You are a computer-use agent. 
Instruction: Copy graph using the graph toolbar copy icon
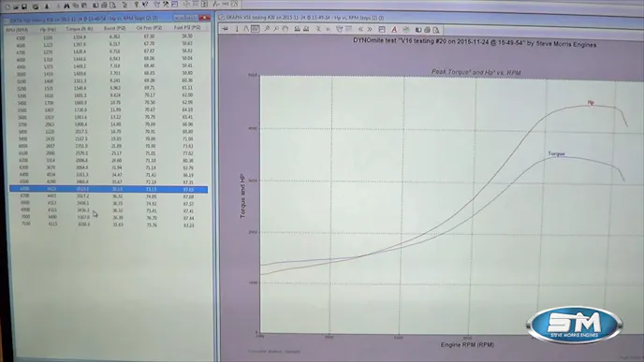pyautogui.click(x=418, y=30)
